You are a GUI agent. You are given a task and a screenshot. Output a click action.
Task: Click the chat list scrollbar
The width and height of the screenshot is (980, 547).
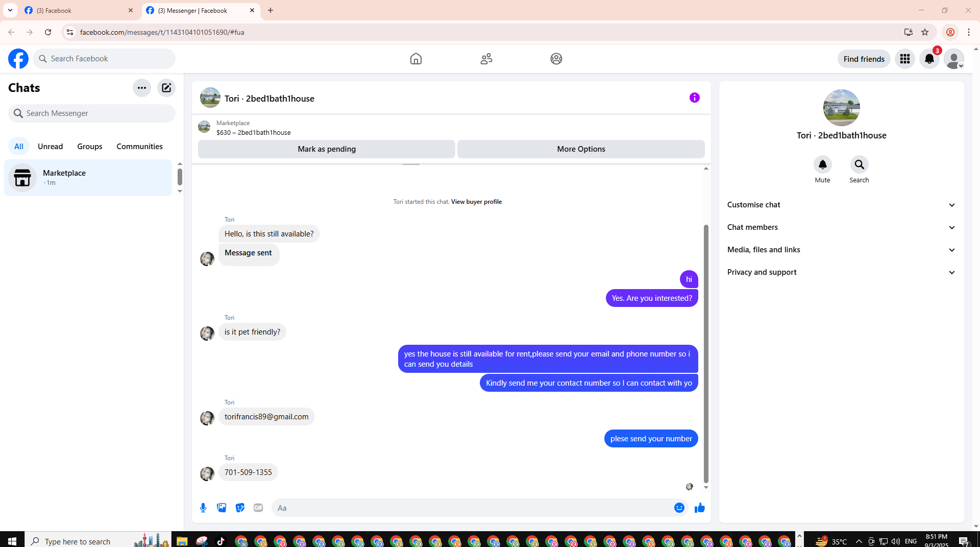tap(180, 177)
